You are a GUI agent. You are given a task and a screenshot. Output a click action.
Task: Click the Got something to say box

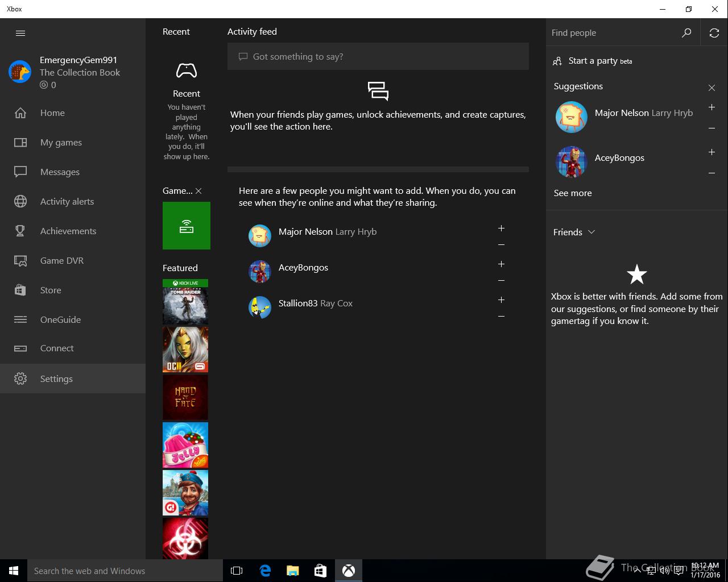tap(378, 56)
